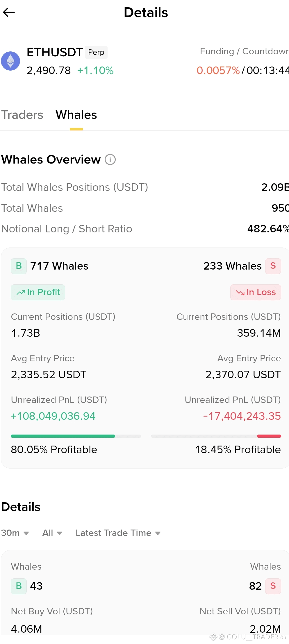The image size is (289, 644).
Task: Tap the red S badge beside 233 Whales
Action: [x=273, y=266]
